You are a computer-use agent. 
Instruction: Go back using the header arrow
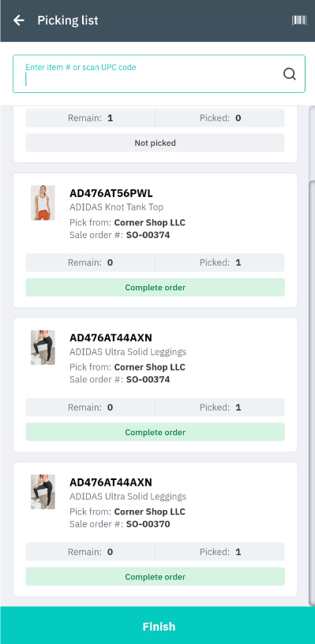pyautogui.click(x=19, y=20)
